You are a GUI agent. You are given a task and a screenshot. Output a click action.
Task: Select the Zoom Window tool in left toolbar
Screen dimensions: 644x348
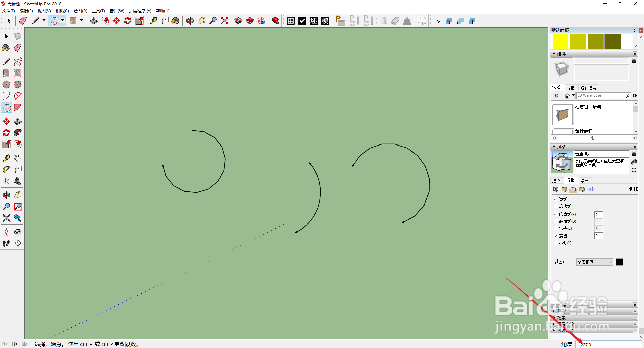coord(18,207)
